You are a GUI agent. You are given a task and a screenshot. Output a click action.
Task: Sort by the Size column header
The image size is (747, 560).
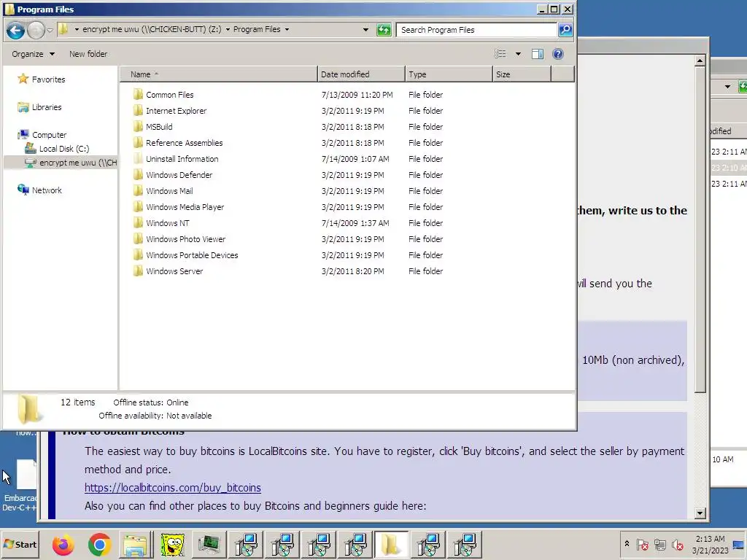click(x=522, y=74)
